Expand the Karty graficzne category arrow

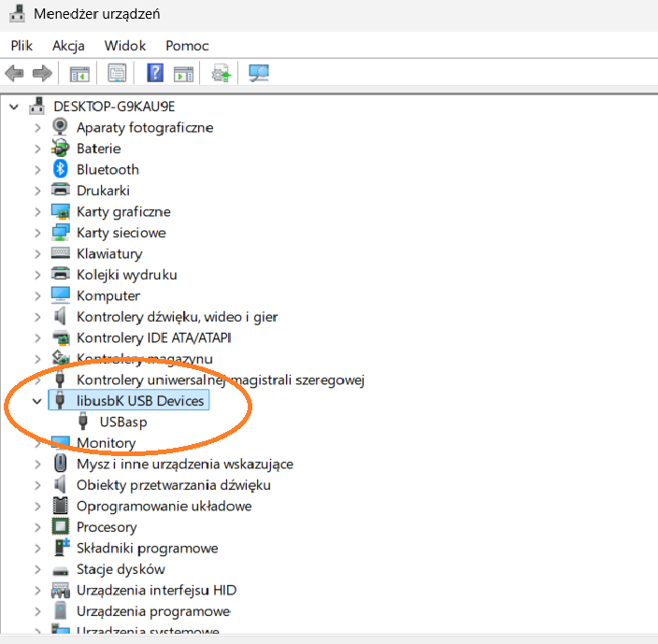37,211
